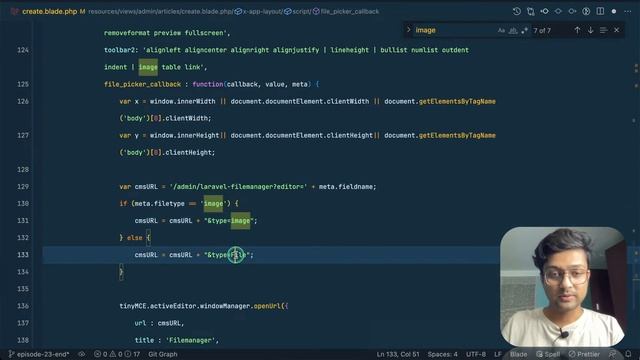This screenshot has height=360, width=640.
Task: Click the feedback/broadcast icon in status bar
Action: [612, 354]
